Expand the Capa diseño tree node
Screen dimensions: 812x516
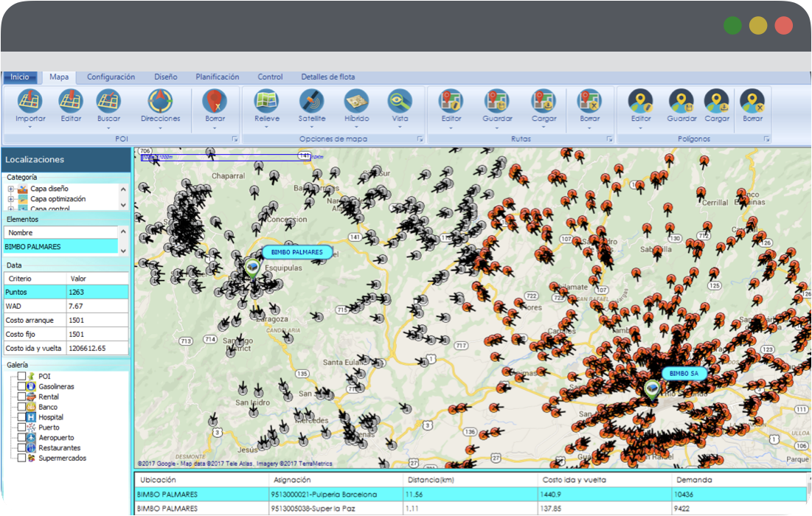click(x=10, y=189)
